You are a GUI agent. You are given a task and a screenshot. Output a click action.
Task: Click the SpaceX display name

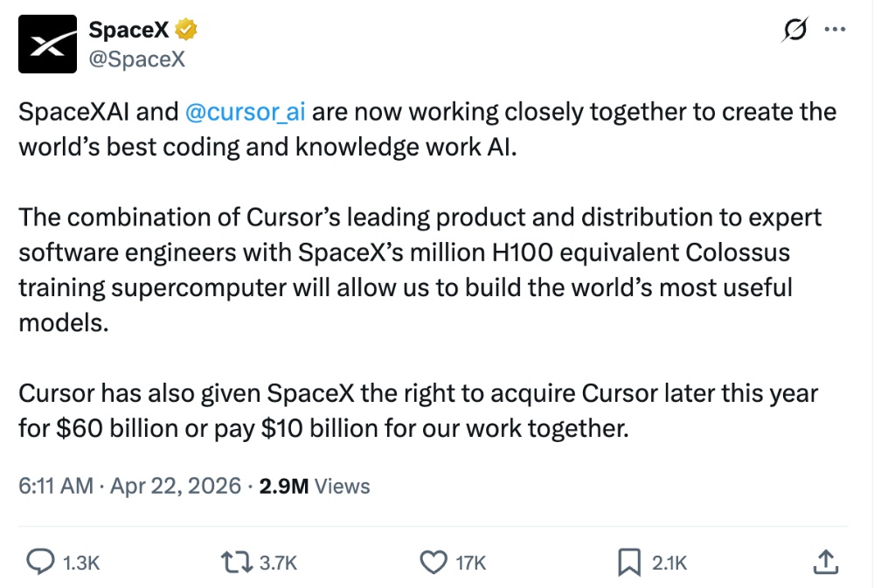point(129,30)
